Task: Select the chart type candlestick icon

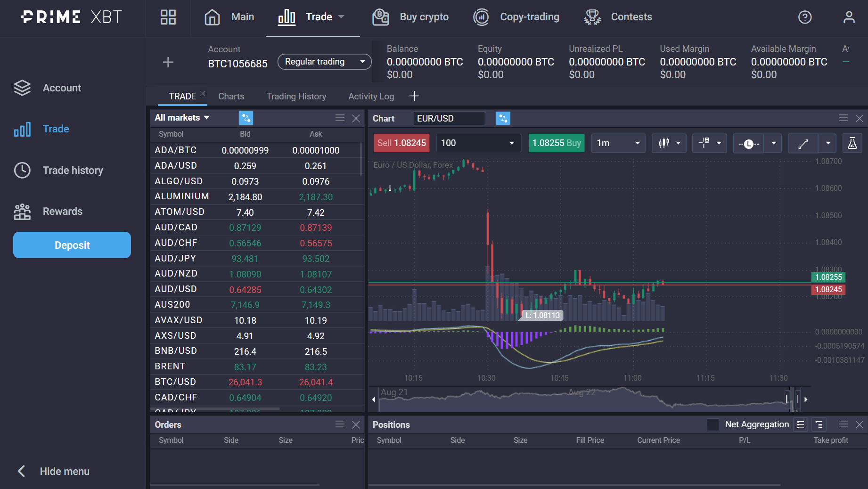Action: 664,143
